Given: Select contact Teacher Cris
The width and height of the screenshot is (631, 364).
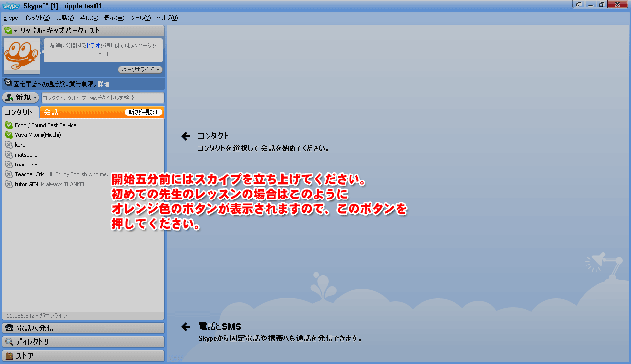Looking at the screenshot, I should (83, 174).
